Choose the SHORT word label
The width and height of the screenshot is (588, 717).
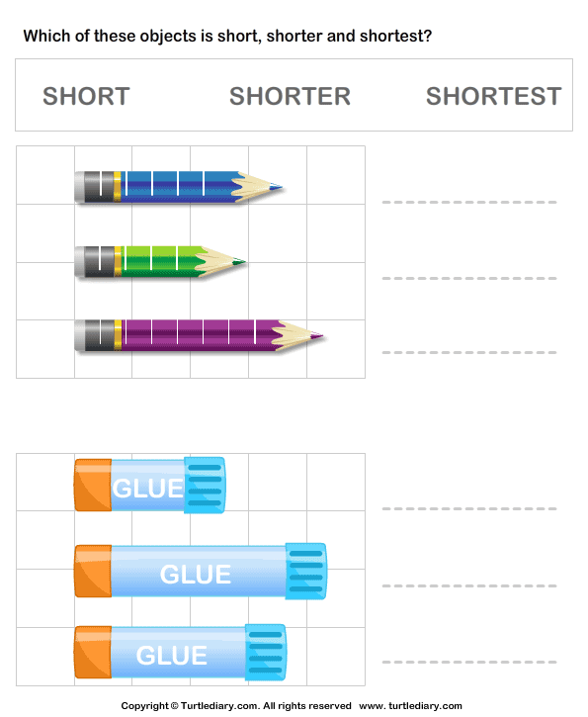point(86,96)
